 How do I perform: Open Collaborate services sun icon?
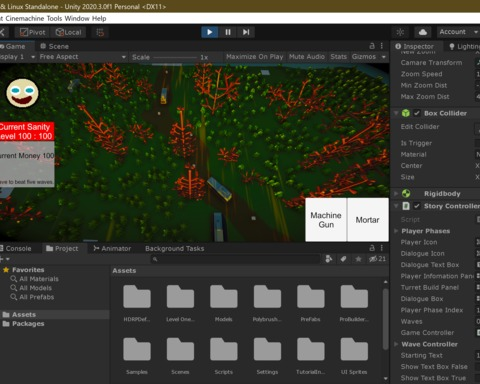(400, 32)
